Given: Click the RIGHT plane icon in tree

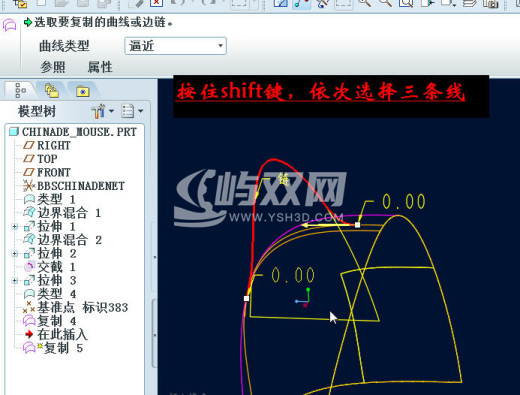Looking at the screenshot, I should coord(29,146).
